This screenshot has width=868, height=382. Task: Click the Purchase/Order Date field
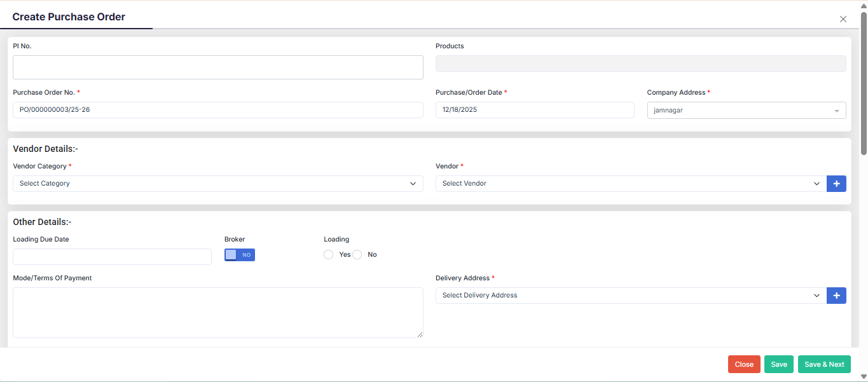pos(534,110)
